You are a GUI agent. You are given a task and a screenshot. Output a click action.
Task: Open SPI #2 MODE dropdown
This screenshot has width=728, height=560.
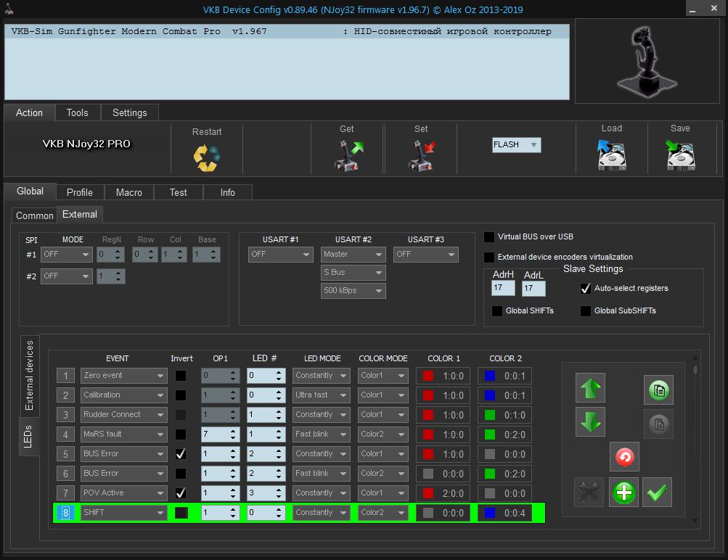click(x=66, y=276)
